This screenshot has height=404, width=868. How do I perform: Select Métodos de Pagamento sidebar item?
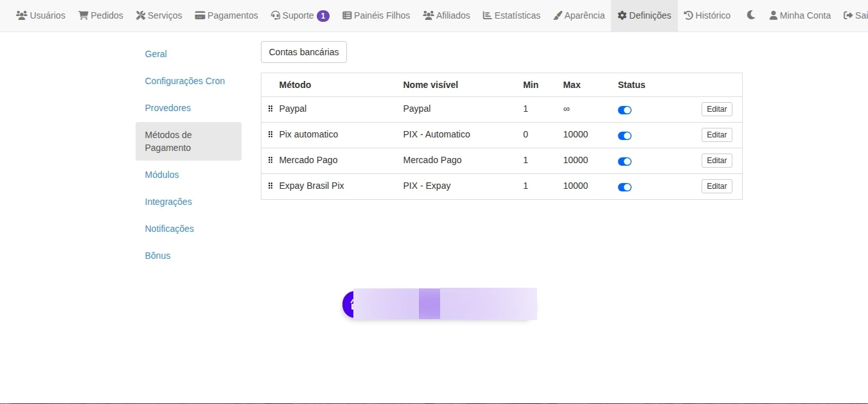click(188, 141)
